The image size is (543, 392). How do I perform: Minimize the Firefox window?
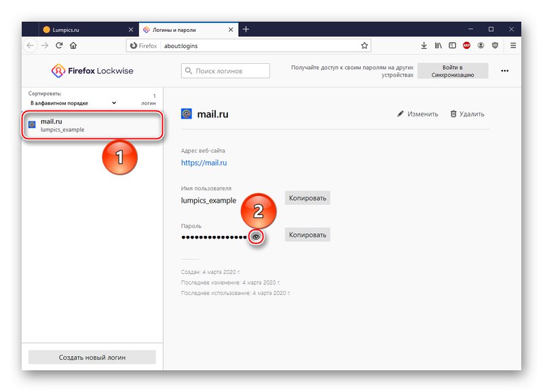(470, 29)
